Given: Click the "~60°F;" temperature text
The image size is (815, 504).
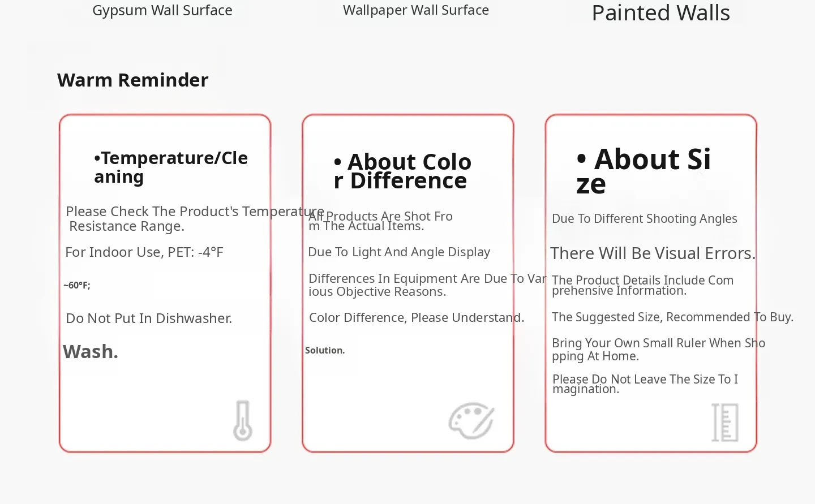Looking at the screenshot, I should coord(77,286).
